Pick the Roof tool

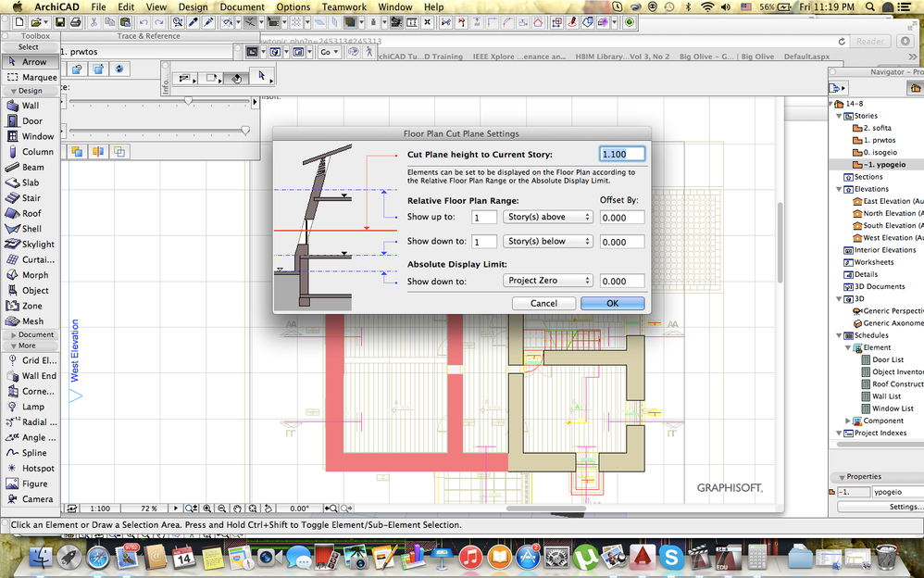31,213
